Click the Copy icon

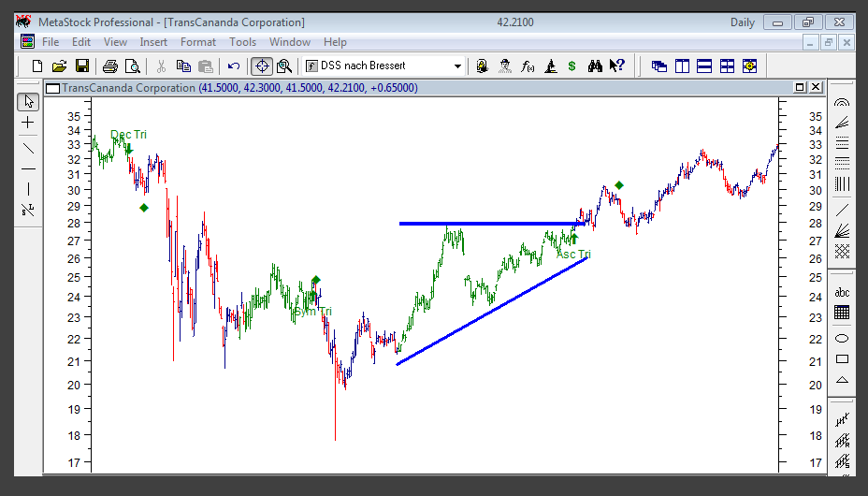coord(183,66)
